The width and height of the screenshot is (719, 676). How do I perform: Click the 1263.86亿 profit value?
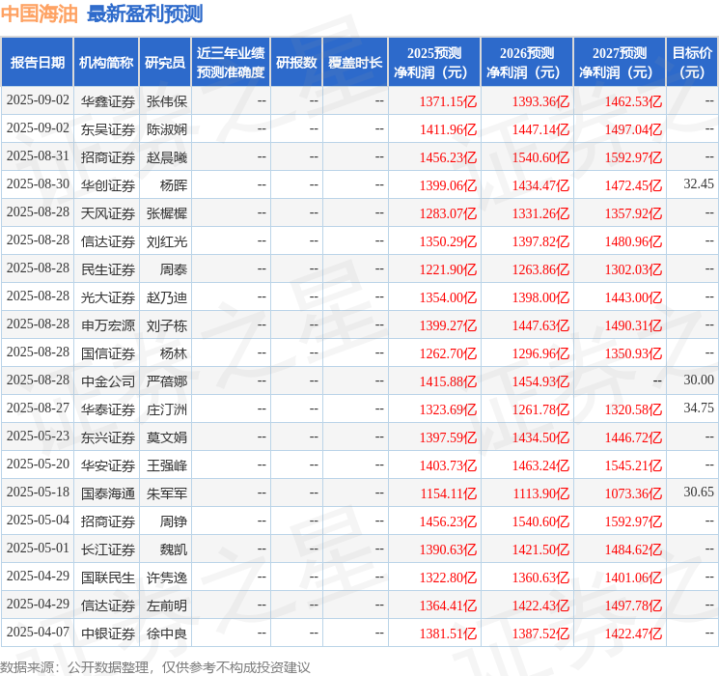[541, 269]
